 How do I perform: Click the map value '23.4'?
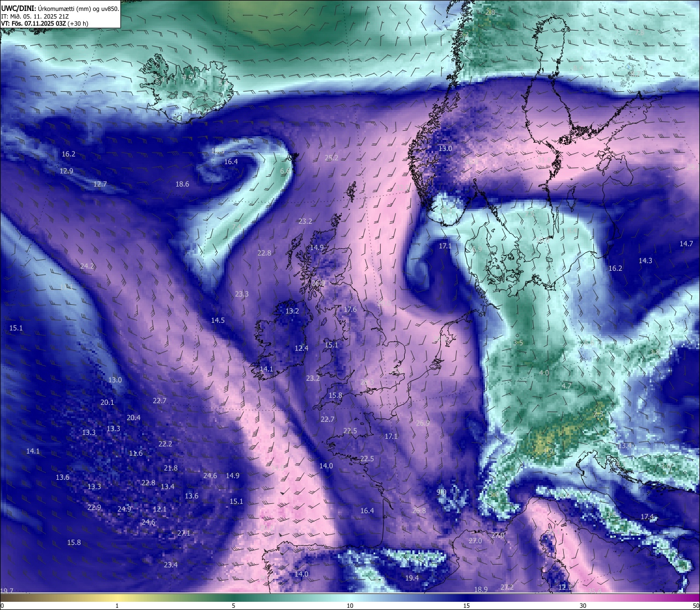tap(171, 565)
